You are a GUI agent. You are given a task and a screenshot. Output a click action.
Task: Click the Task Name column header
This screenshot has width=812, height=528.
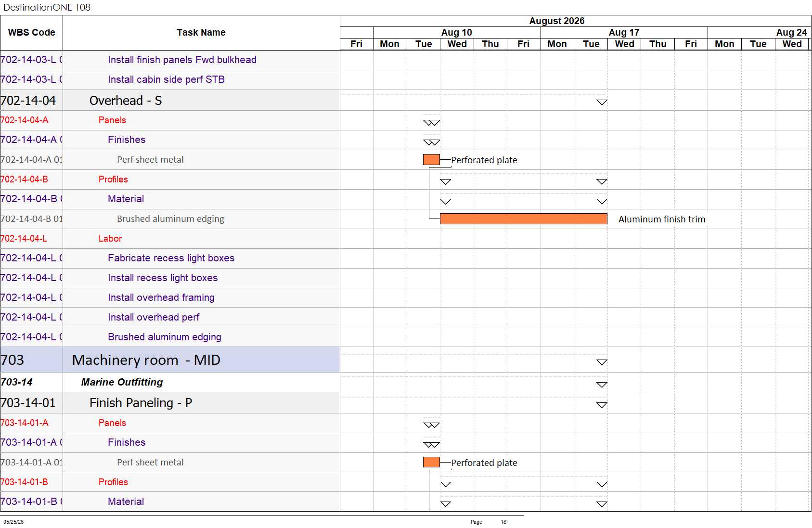click(x=201, y=33)
